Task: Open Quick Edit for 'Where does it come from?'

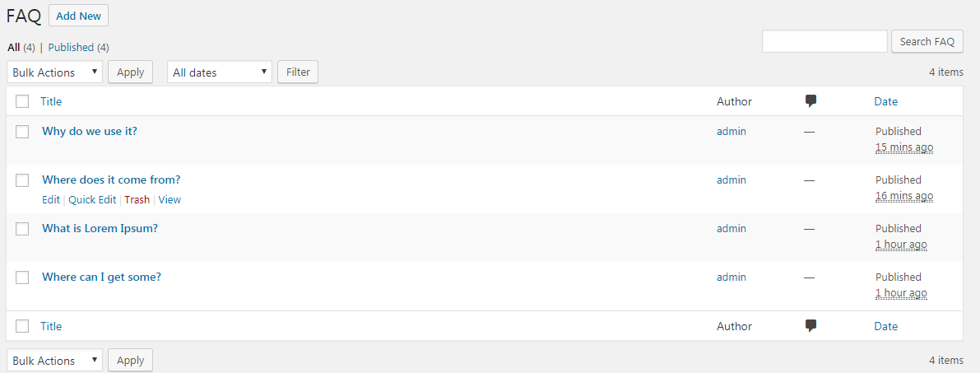Action: 92,199
